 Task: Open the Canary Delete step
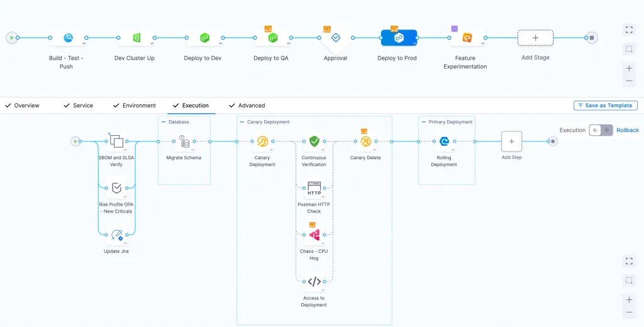365,141
